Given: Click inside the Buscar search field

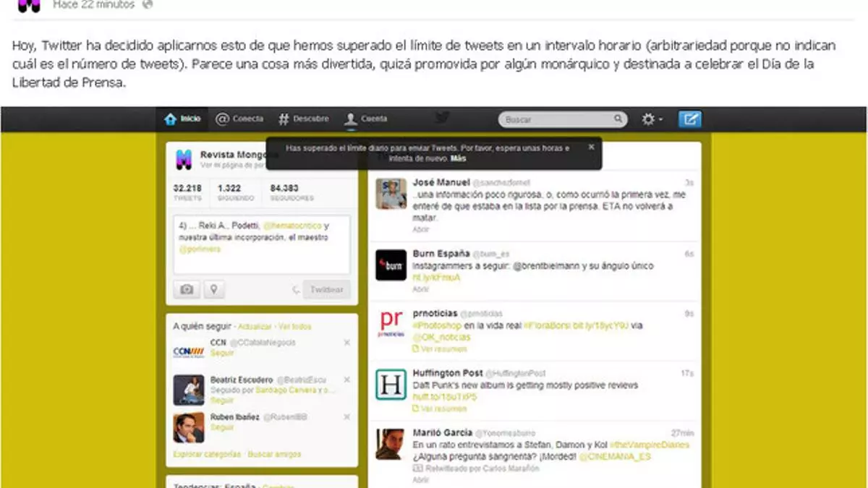Looking at the screenshot, I should (557, 119).
